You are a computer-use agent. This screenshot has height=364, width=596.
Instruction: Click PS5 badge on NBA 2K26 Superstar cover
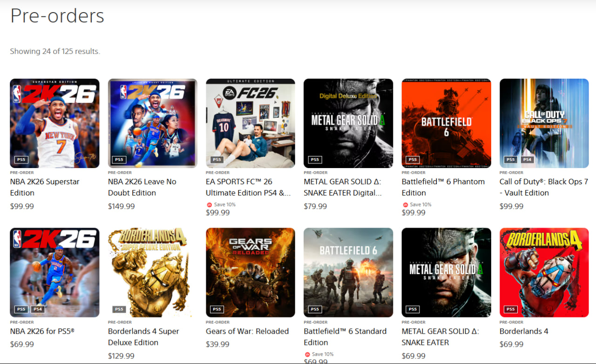tap(21, 160)
